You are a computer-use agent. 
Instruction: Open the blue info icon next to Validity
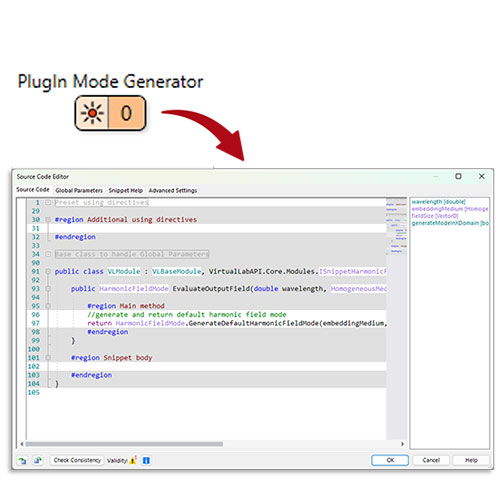(146, 460)
